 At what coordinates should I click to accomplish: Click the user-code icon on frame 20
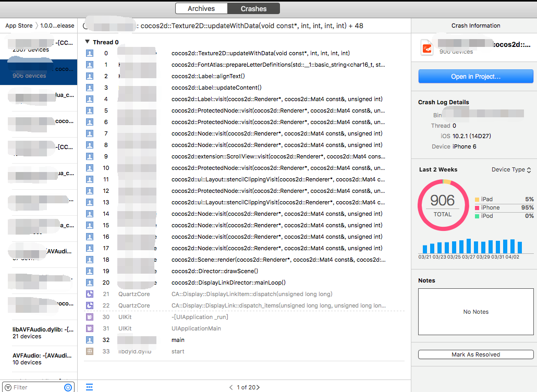tap(90, 283)
